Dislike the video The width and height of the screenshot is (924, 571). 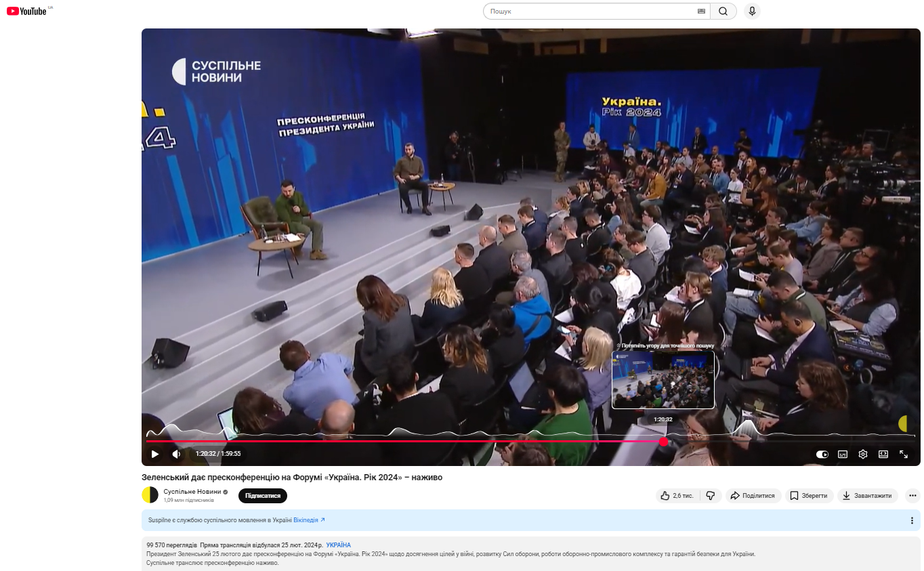click(x=710, y=496)
